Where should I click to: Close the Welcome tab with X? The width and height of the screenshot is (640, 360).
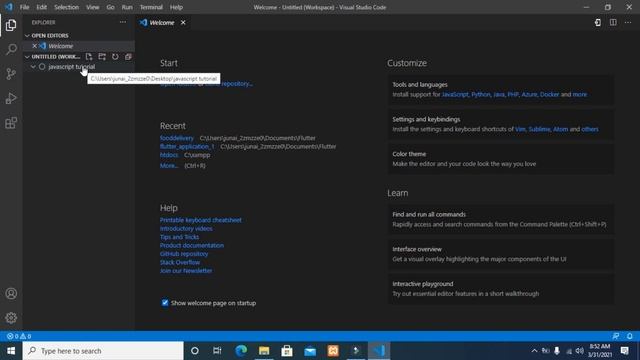183,22
